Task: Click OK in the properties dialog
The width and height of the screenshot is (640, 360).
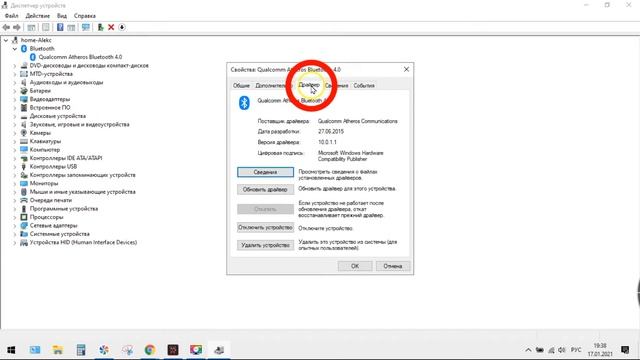Action: click(x=355, y=266)
